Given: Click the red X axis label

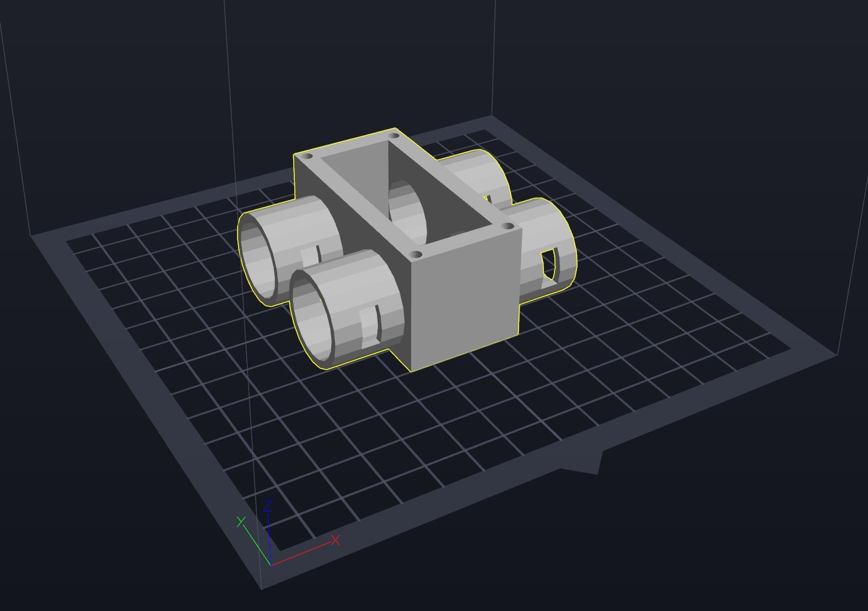Looking at the screenshot, I should [335, 540].
